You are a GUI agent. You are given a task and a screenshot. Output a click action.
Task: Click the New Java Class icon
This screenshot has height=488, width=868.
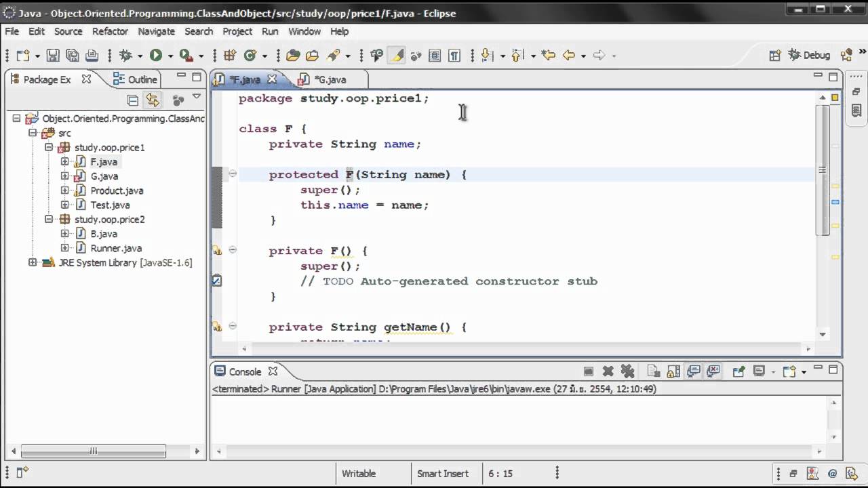(250, 56)
